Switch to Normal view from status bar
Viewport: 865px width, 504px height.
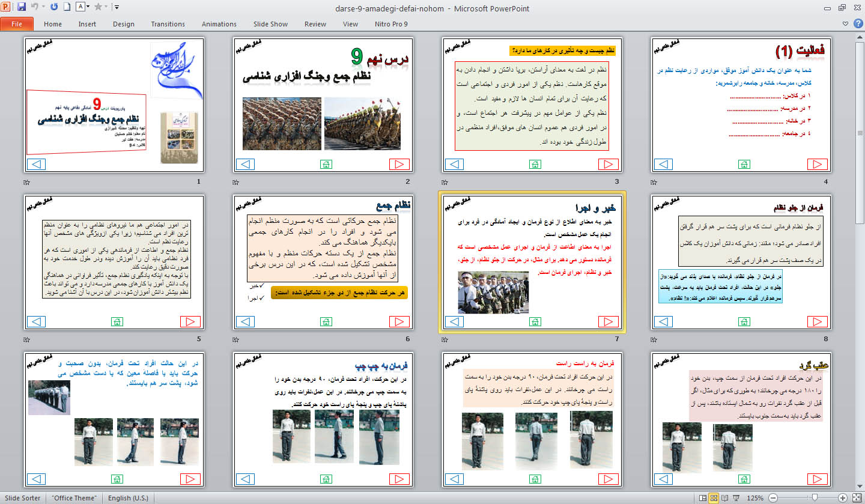click(x=702, y=498)
